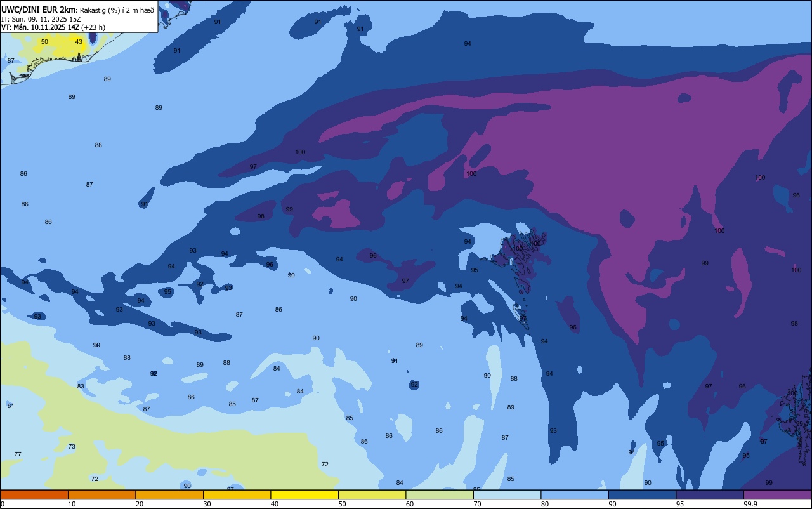
Task: Click the legend tick label "40"
Action: (275, 504)
